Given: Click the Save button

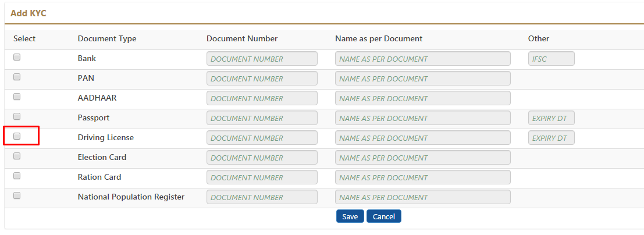Looking at the screenshot, I should pyautogui.click(x=350, y=216).
